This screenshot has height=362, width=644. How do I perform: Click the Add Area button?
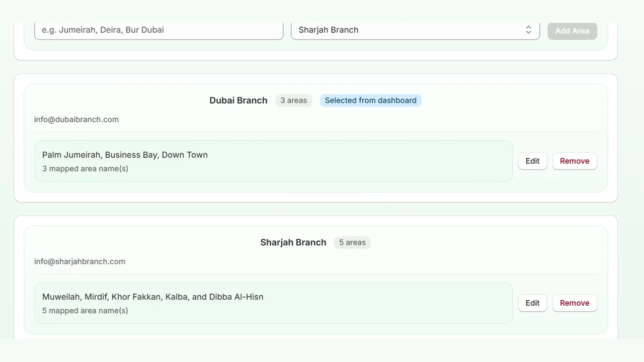tap(572, 31)
